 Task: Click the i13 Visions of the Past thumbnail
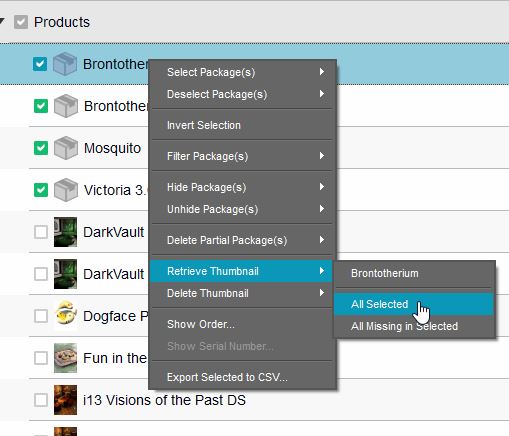click(x=65, y=400)
